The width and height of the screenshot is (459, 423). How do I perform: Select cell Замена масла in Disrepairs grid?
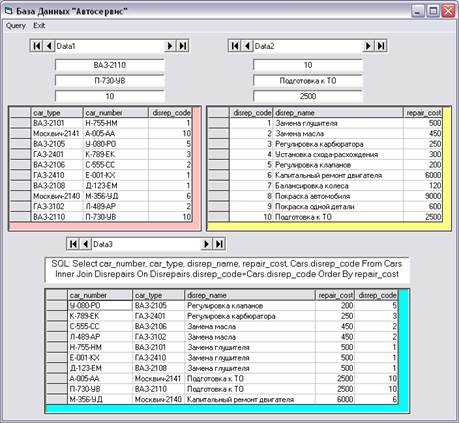pos(338,134)
